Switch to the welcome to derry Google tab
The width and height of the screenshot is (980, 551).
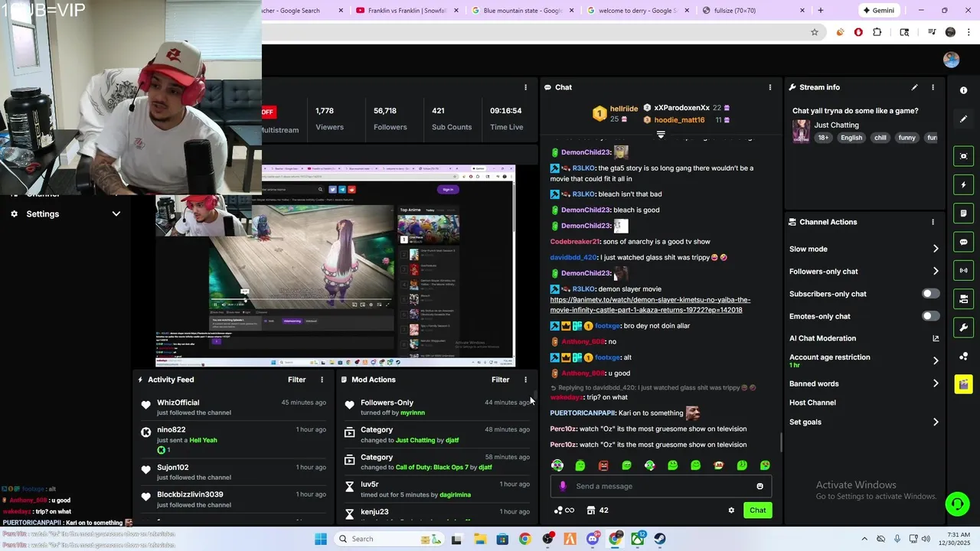click(637, 11)
